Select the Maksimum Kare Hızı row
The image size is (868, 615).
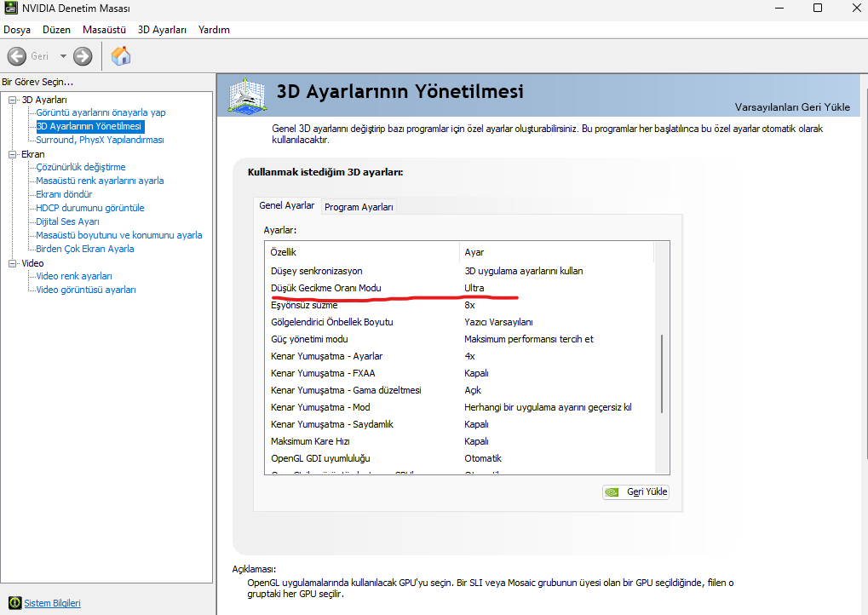[459, 442]
